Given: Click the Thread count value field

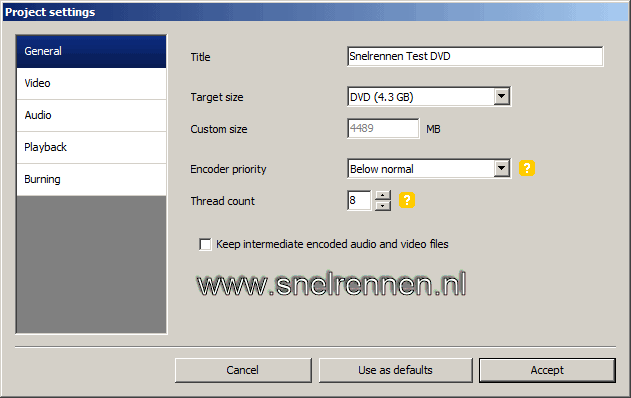Looking at the screenshot, I should tap(359, 200).
